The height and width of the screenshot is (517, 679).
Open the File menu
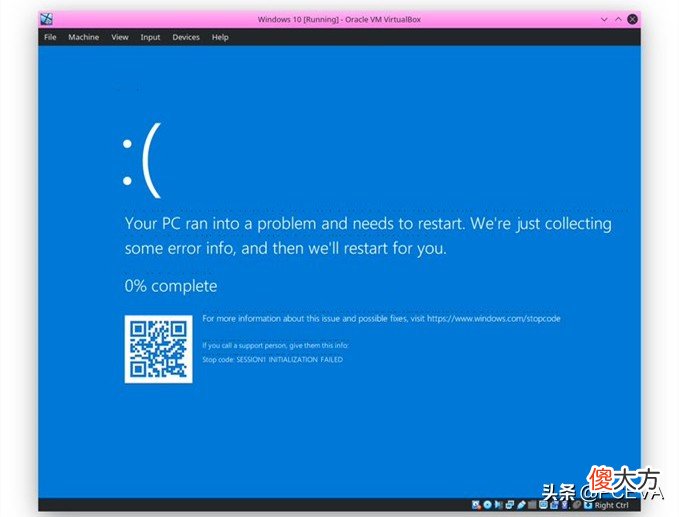[x=50, y=37]
